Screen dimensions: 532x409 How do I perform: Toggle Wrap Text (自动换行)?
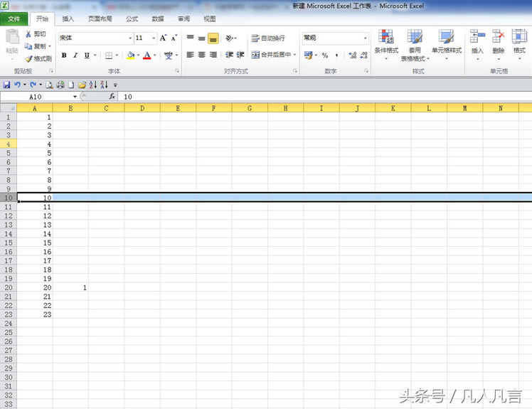[267, 38]
